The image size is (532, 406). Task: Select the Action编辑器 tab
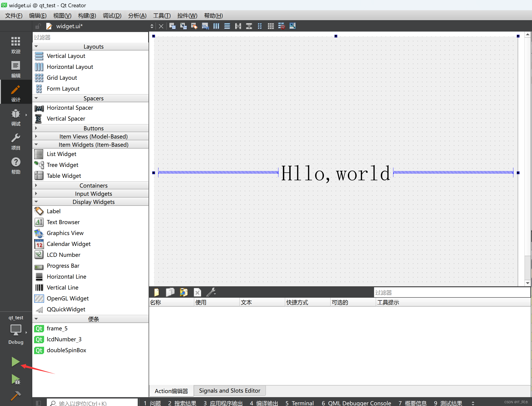[x=171, y=391]
